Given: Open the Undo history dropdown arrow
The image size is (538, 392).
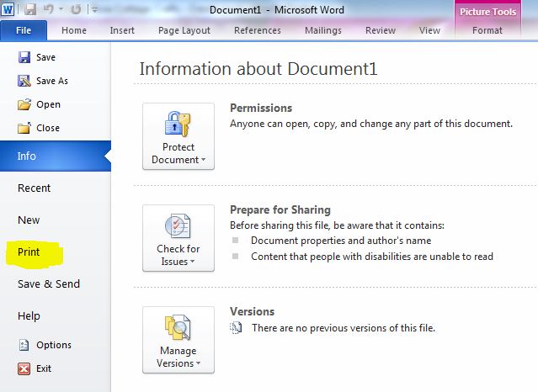Looking at the screenshot, I should tap(61, 9).
